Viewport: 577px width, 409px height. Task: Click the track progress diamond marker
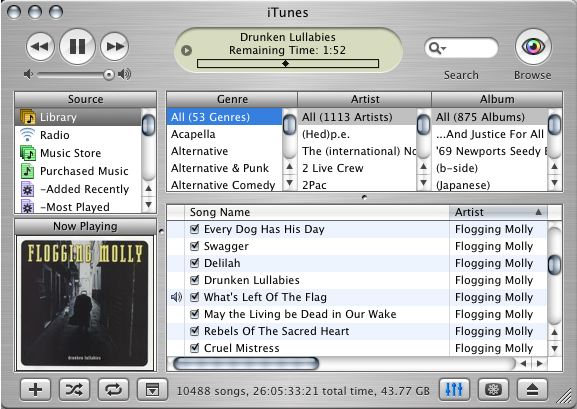click(x=285, y=63)
